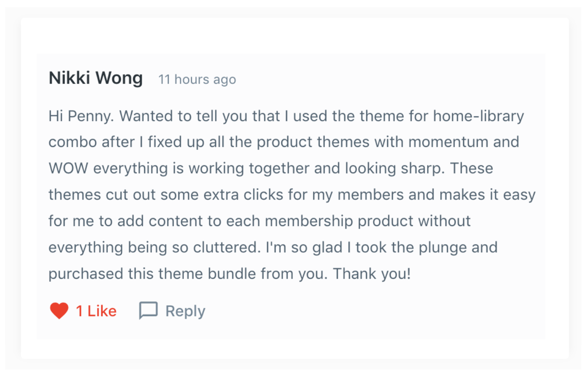This screenshot has height=377, width=588.
Task: Click the "11 hours ago" timestamp
Action: point(197,80)
